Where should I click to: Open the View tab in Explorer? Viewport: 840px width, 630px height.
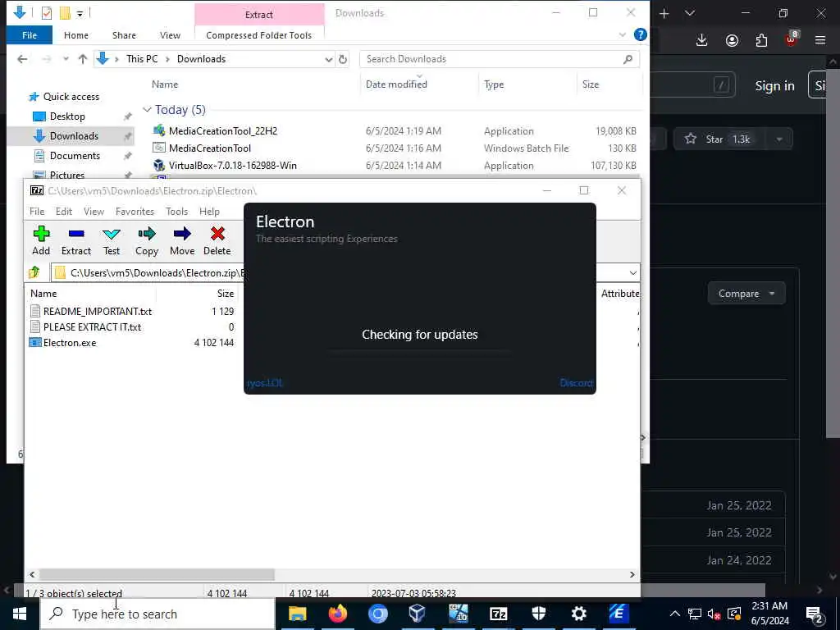tap(170, 35)
